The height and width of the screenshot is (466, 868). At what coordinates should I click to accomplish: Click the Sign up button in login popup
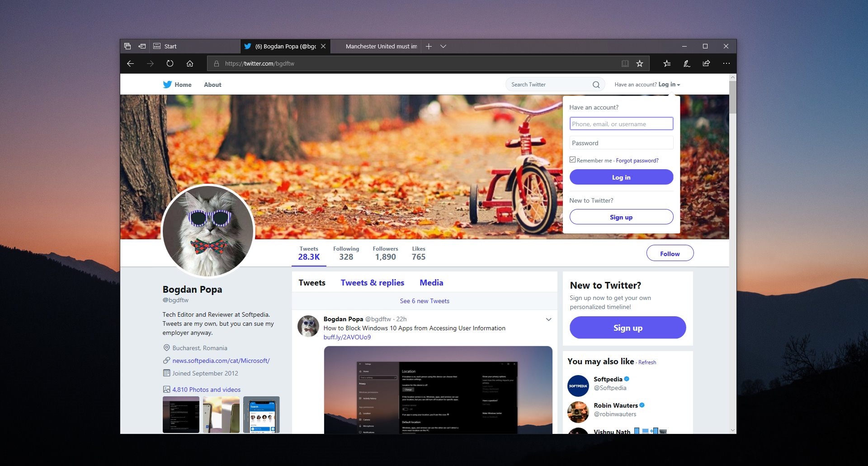[621, 217]
